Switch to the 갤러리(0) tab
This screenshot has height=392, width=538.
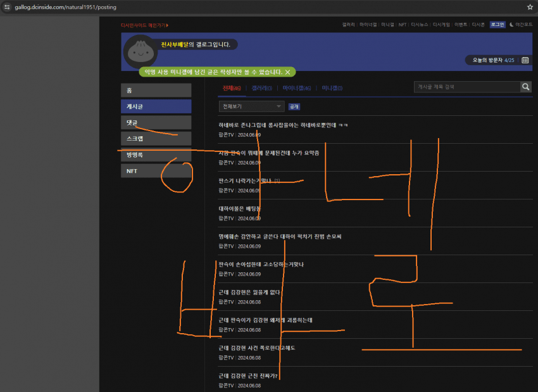pos(261,88)
